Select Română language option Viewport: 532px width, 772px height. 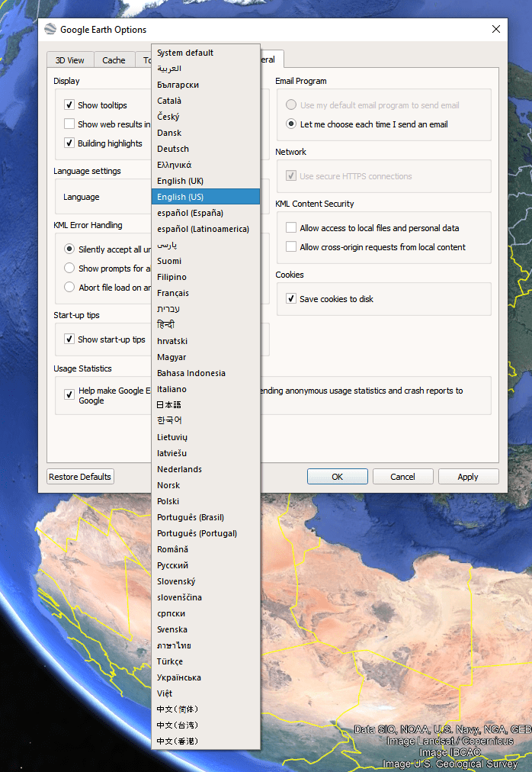206,549
